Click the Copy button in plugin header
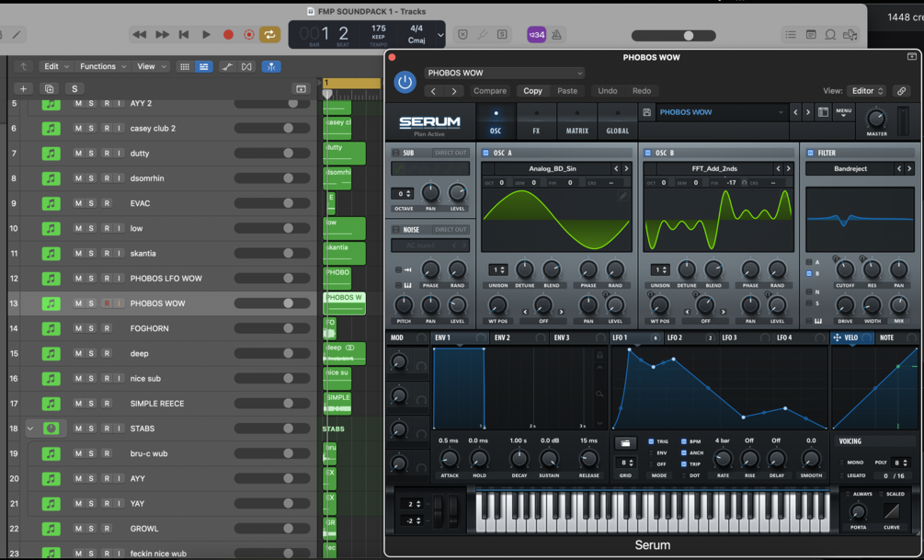The image size is (924, 560). (532, 91)
